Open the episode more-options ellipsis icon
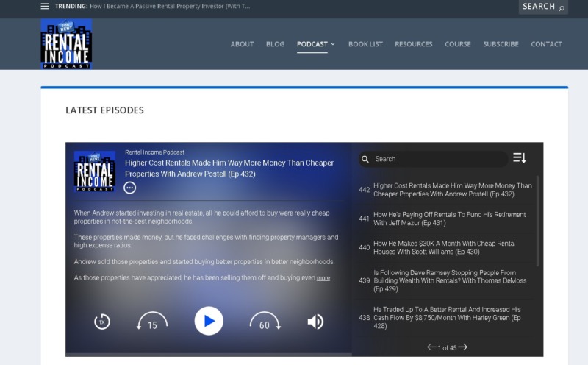This screenshot has height=365, width=588. click(130, 188)
